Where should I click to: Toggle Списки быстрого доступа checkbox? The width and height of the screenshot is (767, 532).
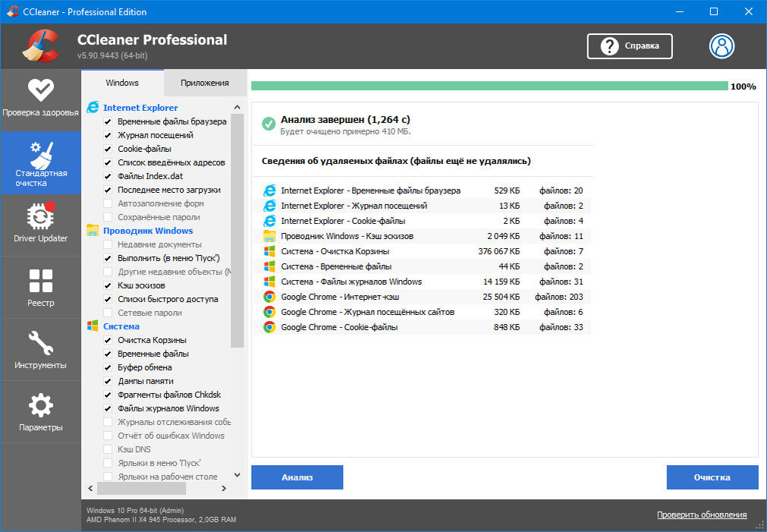(x=108, y=299)
